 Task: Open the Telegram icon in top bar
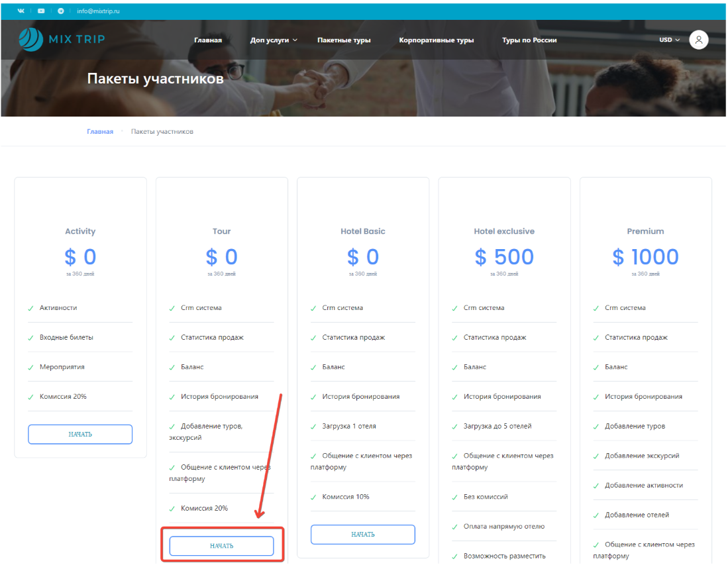[61, 11]
